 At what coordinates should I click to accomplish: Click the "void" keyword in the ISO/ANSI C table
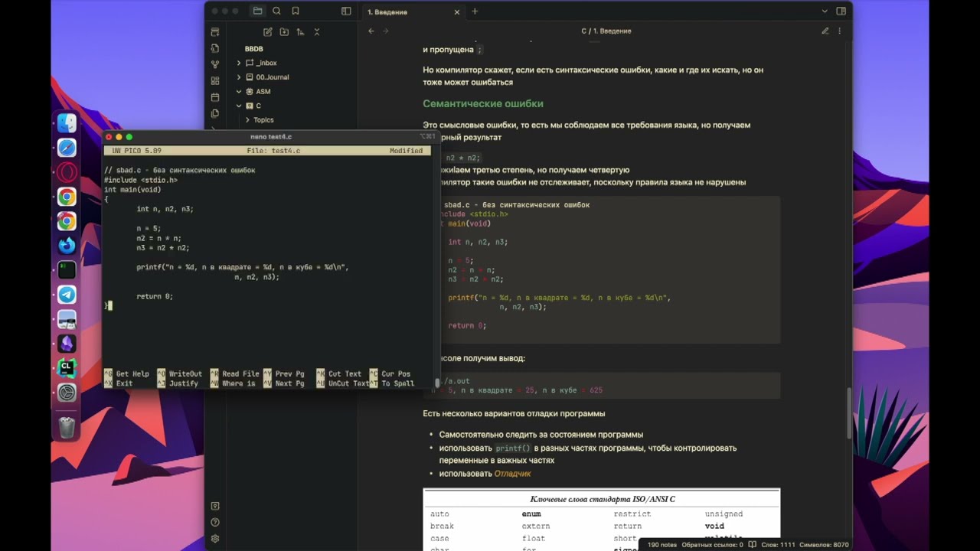tap(714, 527)
